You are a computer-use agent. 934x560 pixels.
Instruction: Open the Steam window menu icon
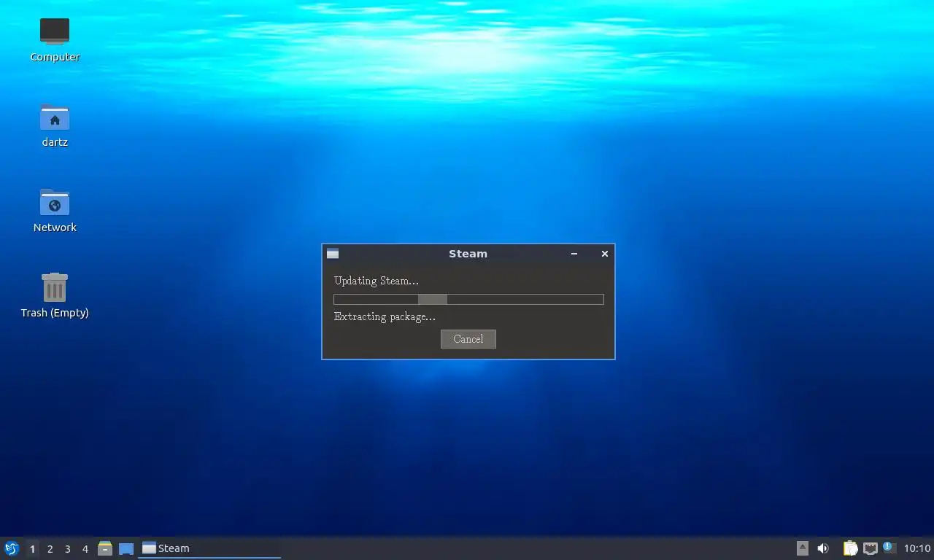click(333, 254)
